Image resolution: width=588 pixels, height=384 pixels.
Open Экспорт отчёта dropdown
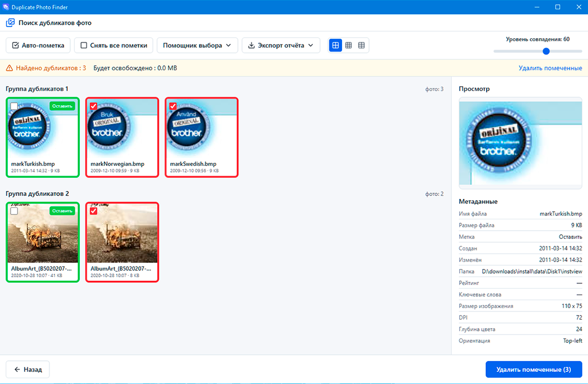(281, 46)
